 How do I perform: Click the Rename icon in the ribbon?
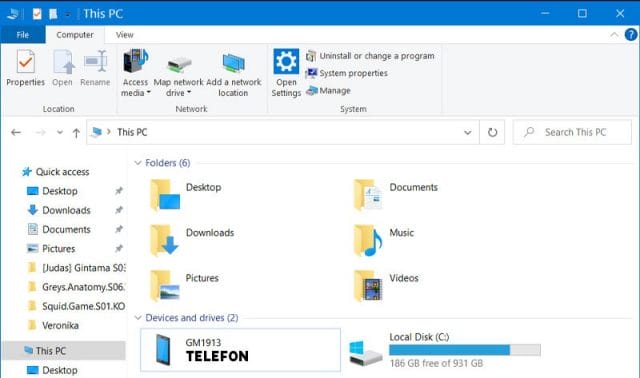point(95,62)
